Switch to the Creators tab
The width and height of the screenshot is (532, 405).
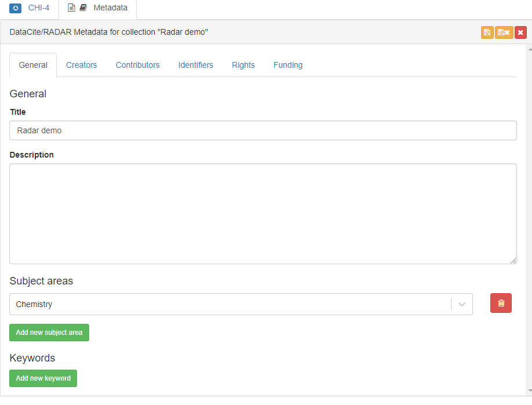pyautogui.click(x=81, y=65)
